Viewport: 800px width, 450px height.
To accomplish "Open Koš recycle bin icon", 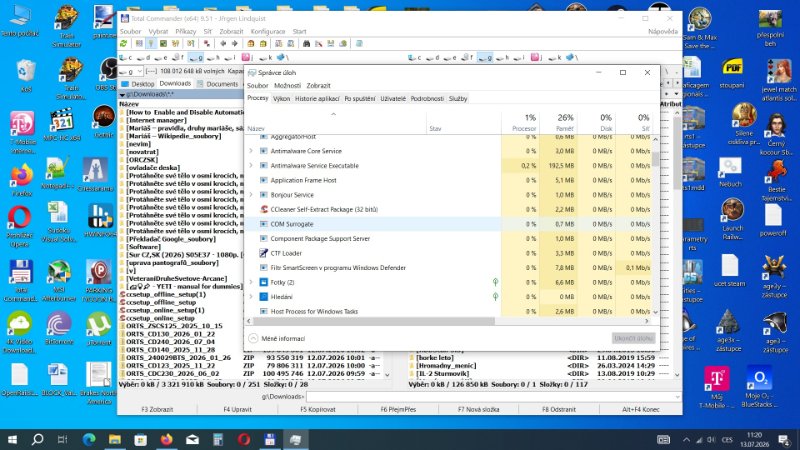I will point(25,76).
